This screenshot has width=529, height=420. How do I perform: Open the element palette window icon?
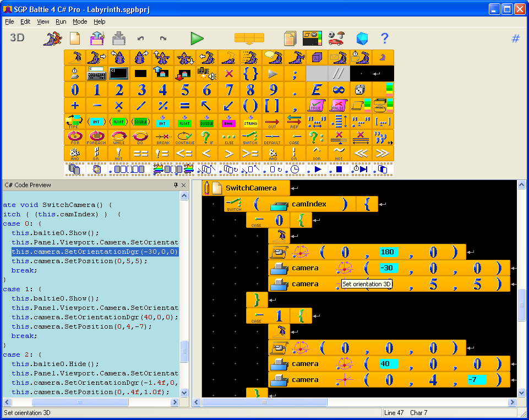(313, 38)
